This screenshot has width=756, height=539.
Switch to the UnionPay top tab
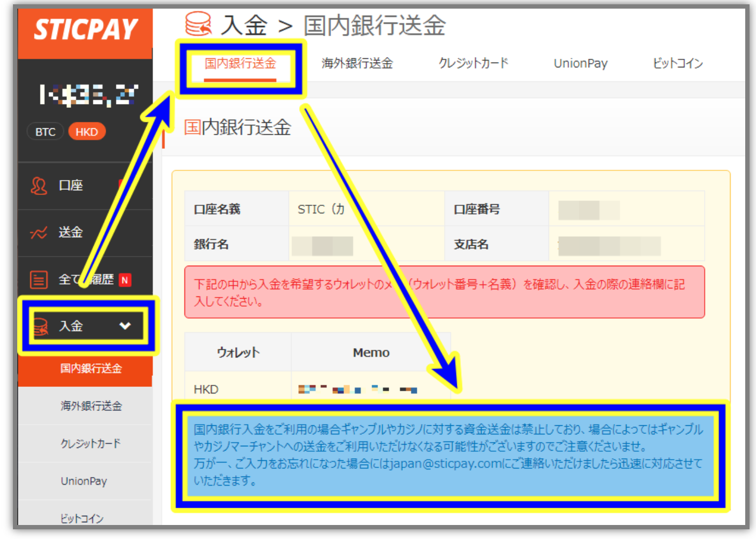tap(581, 64)
